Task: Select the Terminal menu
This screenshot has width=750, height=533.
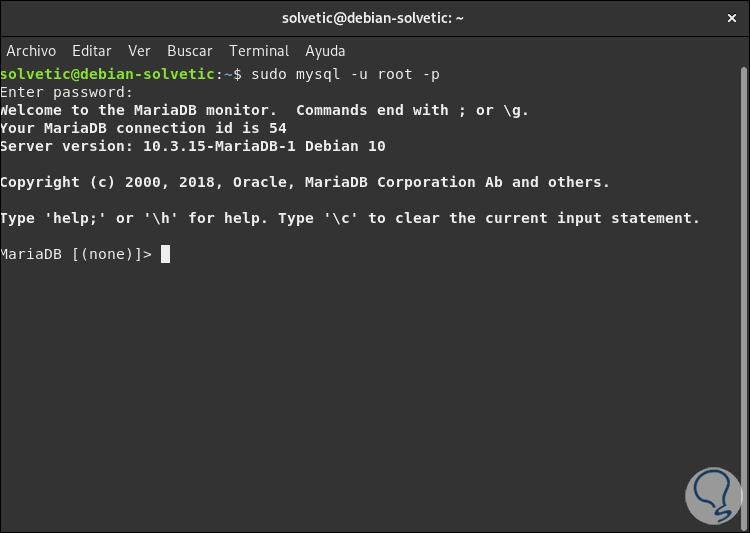Action: click(x=259, y=50)
